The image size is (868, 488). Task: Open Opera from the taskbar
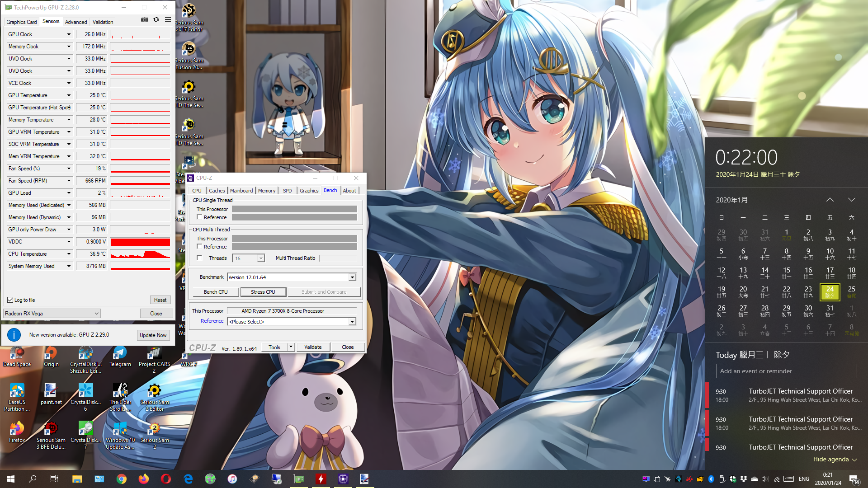[x=166, y=479]
